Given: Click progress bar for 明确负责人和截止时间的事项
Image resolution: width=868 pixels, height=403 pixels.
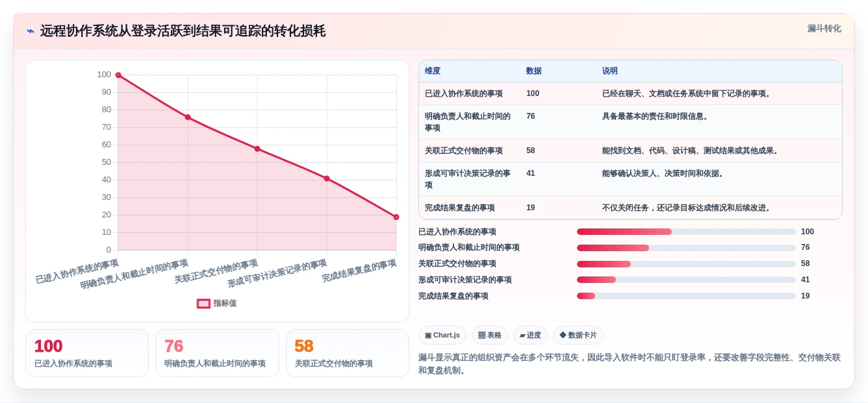Looking at the screenshot, I should pos(686,248).
